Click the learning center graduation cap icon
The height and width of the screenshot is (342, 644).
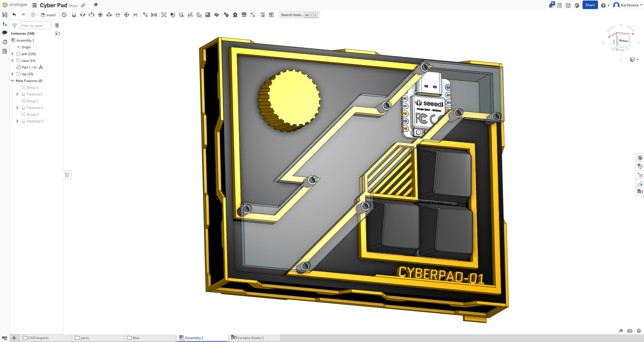pyautogui.click(x=96, y=5)
